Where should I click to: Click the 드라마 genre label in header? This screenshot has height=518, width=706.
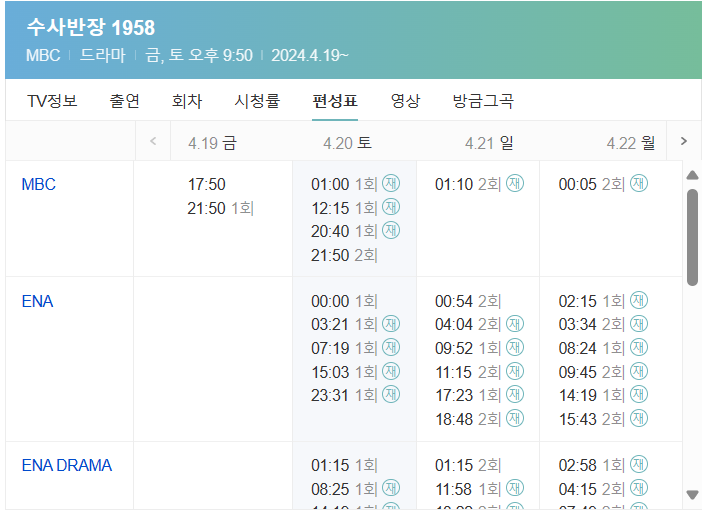click(103, 55)
